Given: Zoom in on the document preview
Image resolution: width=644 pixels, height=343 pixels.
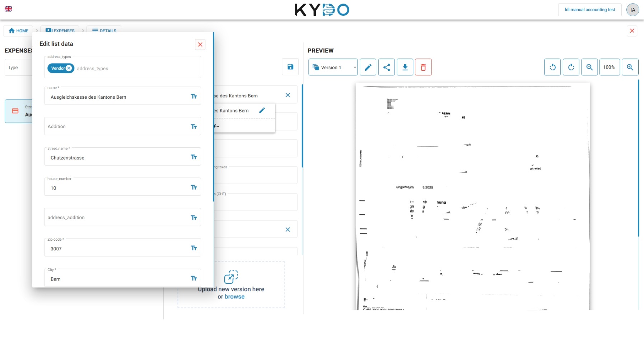Looking at the screenshot, I should coord(630,67).
